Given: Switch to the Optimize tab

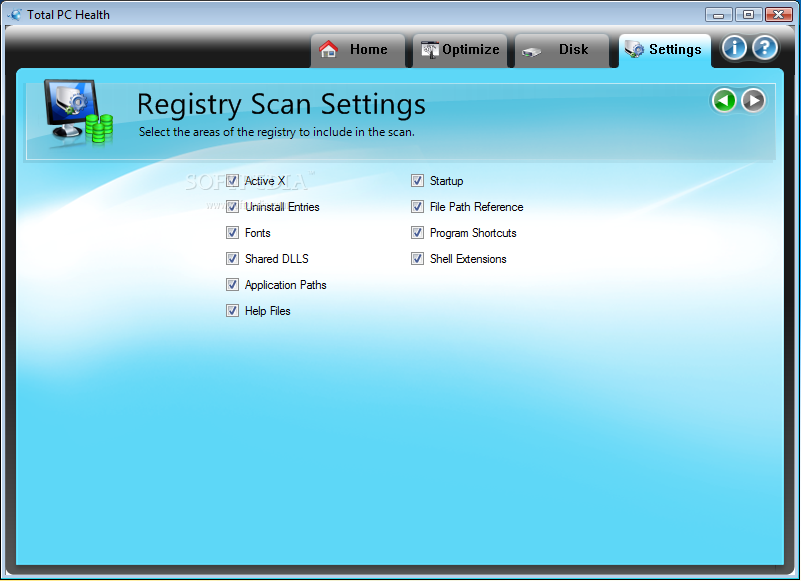Looking at the screenshot, I should tap(460, 50).
